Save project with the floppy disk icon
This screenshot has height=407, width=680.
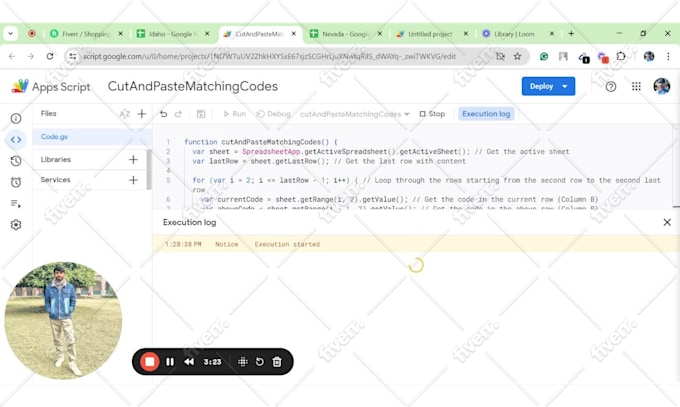click(x=201, y=114)
